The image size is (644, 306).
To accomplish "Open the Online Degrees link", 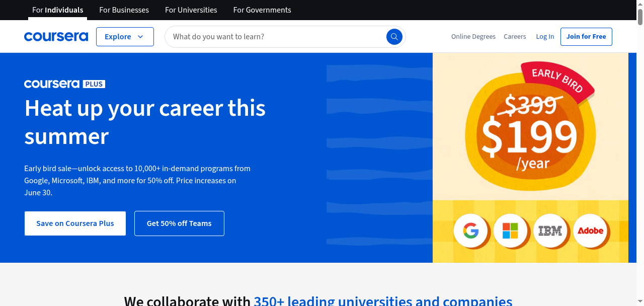I will click(473, 37).
